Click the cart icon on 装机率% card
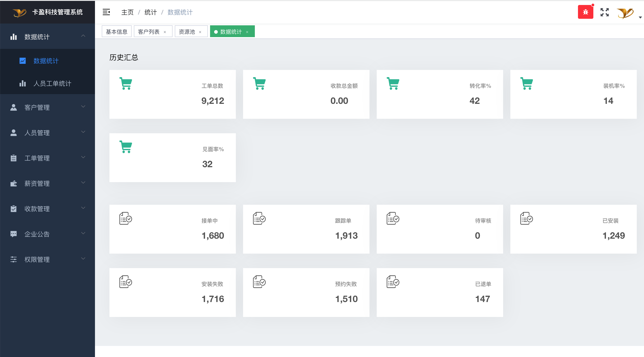This screenshot has height=357, width=644. (x=526, y=83)
